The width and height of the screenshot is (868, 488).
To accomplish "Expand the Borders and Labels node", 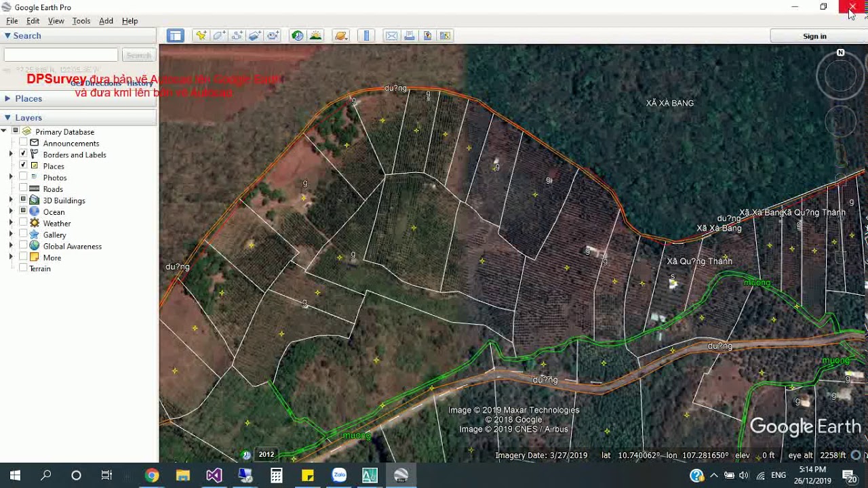I will 11,155.
